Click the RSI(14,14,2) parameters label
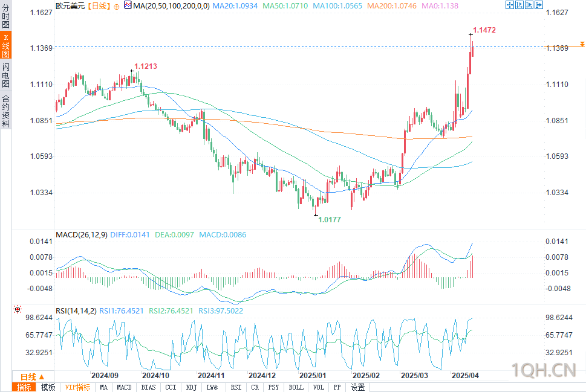This screenshot has width=586, height=392. [x=76, y=310]
